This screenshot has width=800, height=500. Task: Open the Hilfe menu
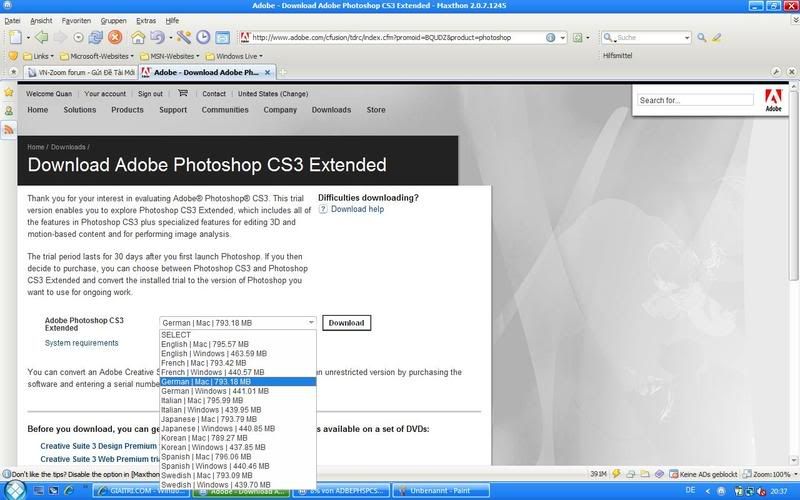[172, 21]
